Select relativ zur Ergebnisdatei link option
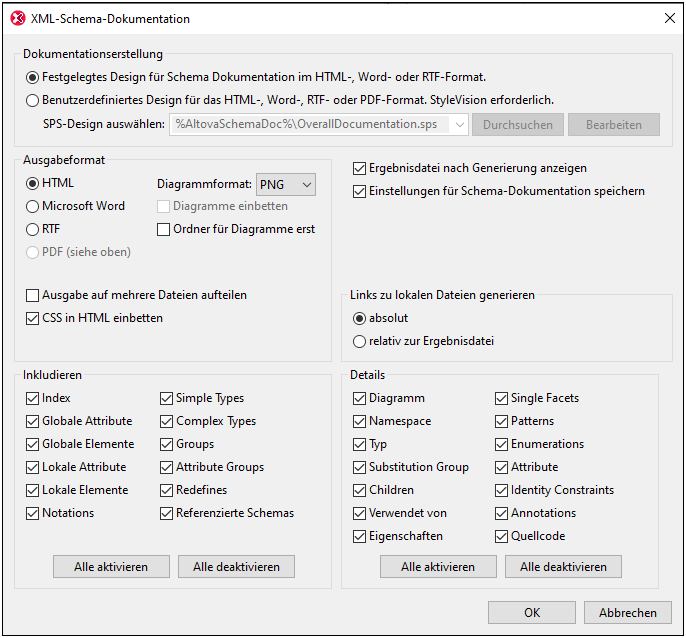The image size is (686, 638). (x=360, y=341)
